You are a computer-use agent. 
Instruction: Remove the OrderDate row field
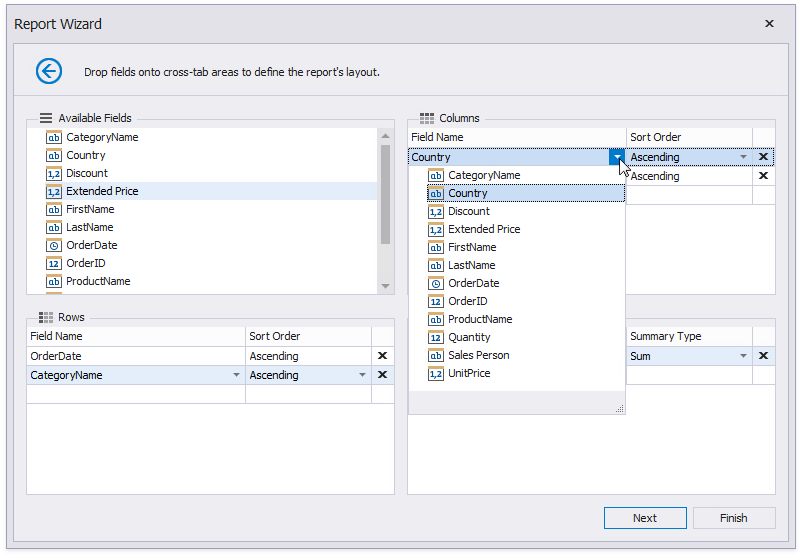click(381, 356)
